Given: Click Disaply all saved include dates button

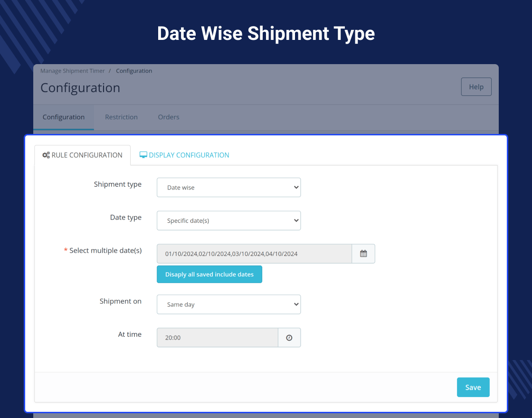Looking at the screenshot, I should coord(209,274).
